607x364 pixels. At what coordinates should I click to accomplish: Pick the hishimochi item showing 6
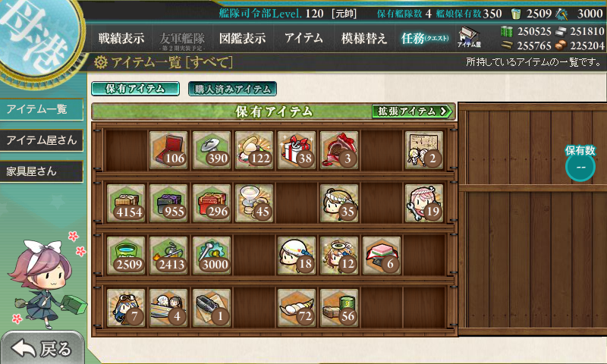pos(382,256)
